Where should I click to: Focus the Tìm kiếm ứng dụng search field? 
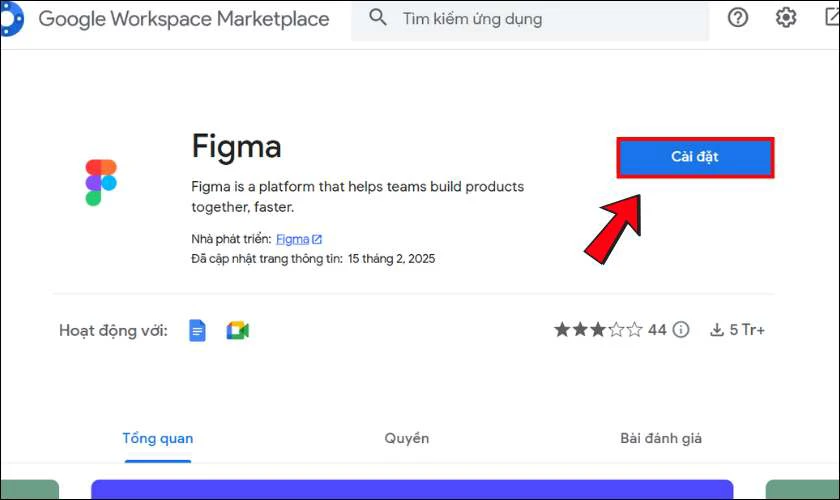click(x=530, y=20)
